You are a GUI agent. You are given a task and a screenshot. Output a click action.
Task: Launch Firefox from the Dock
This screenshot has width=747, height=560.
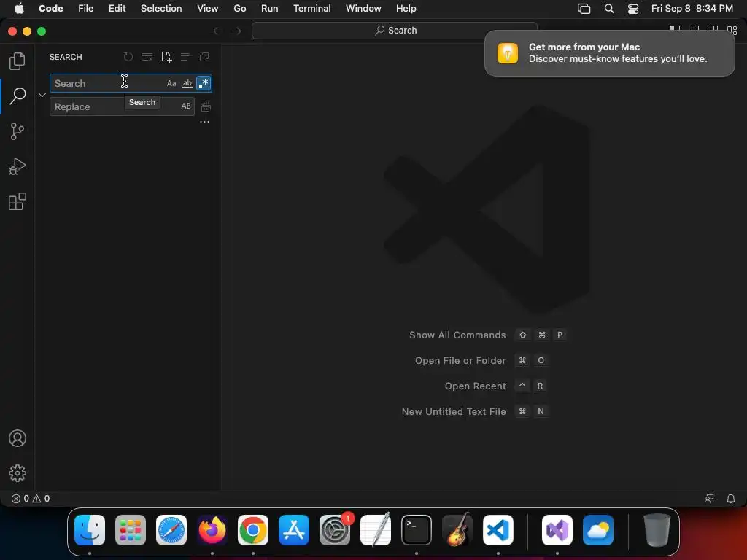[212, 530]
